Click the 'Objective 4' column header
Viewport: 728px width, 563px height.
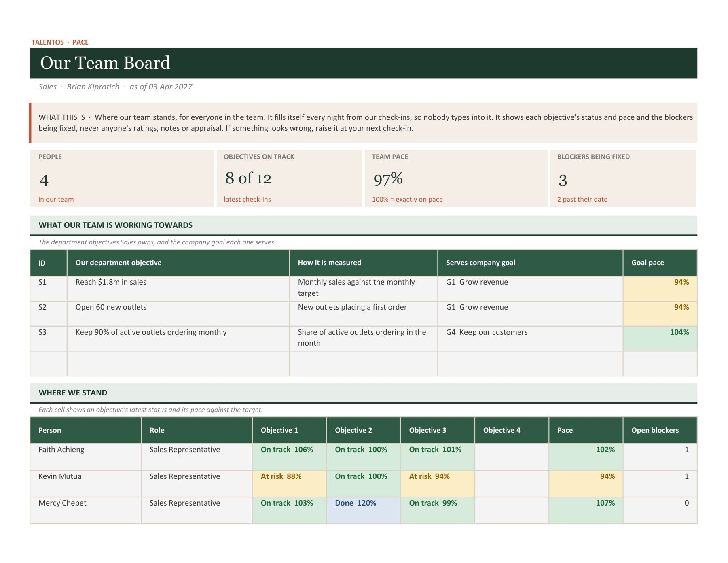pyautogui.click(x=512, y=430)
